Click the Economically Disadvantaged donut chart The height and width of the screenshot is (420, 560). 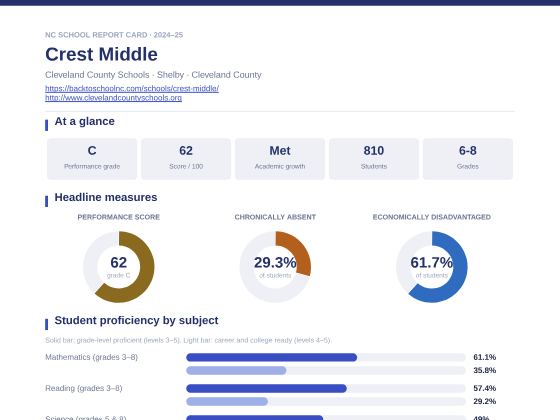coord(431,267)
